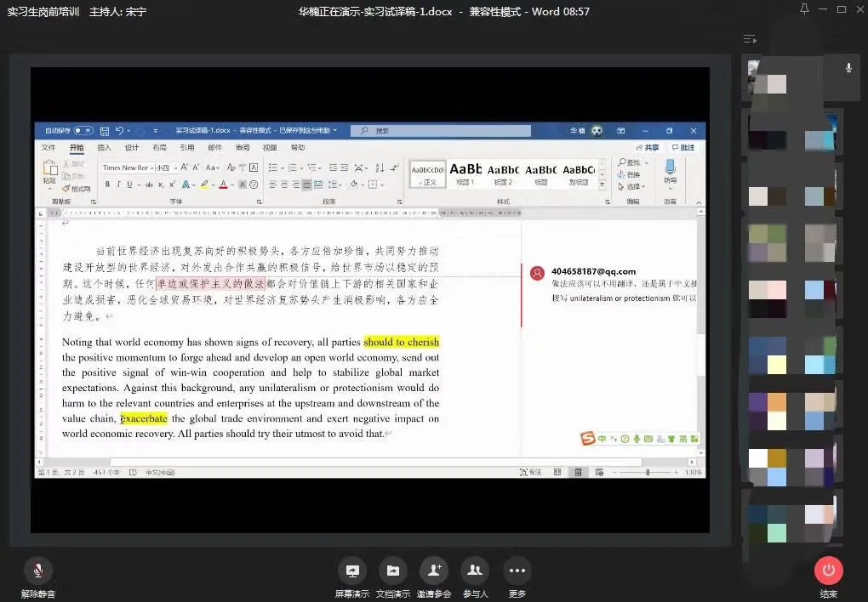Screen dimensions: 868x602
Task: Click the Sogou input method S icon
Action: coord(586,439)
